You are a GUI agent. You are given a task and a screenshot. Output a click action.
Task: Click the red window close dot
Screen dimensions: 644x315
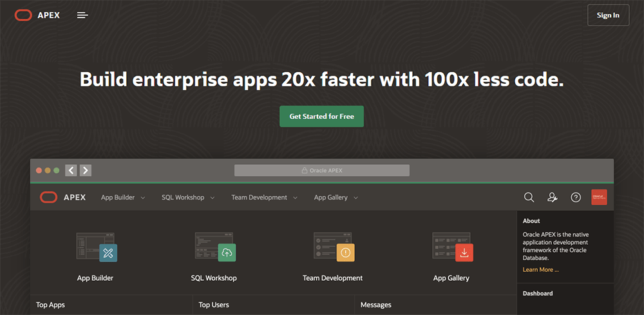pos(39,171)
